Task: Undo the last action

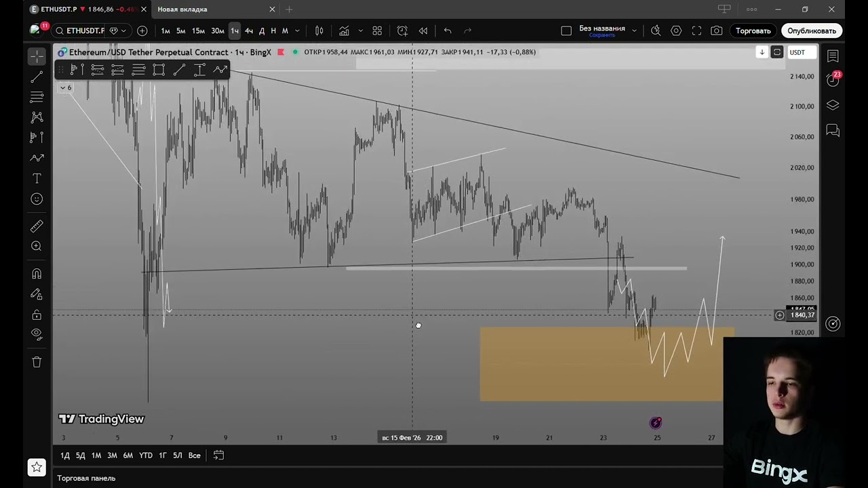Action: click(x=448, y=30)
